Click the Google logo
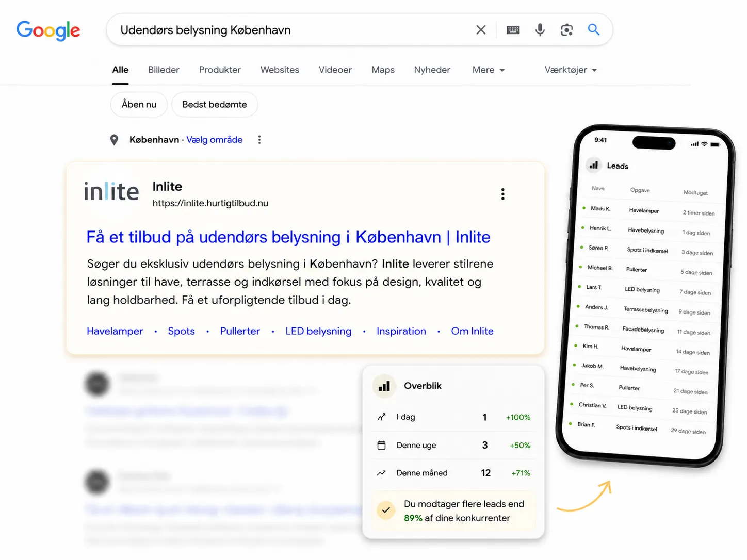The width and height of the screenshot is (747, 560). point(48,30)
